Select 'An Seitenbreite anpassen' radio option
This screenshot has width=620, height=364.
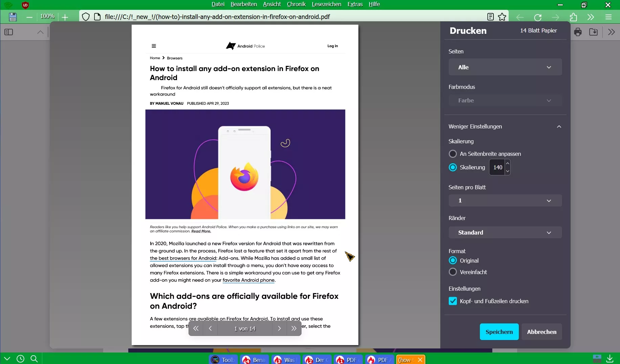coord(453,154)
